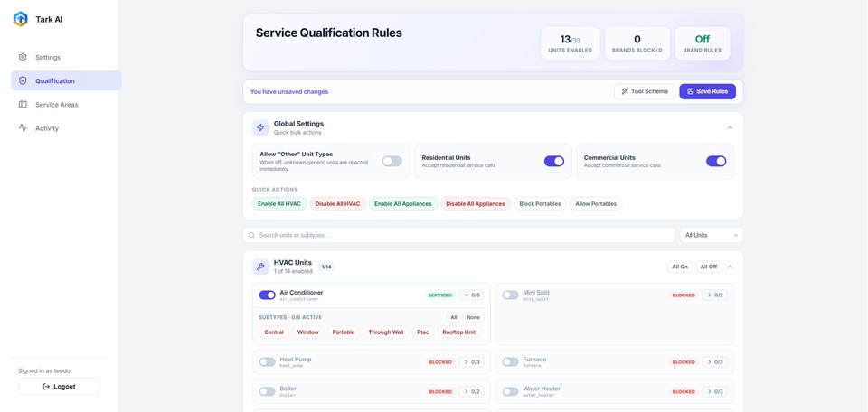
Task: Click HVAC Units All Off button
Action: point(709,267)
